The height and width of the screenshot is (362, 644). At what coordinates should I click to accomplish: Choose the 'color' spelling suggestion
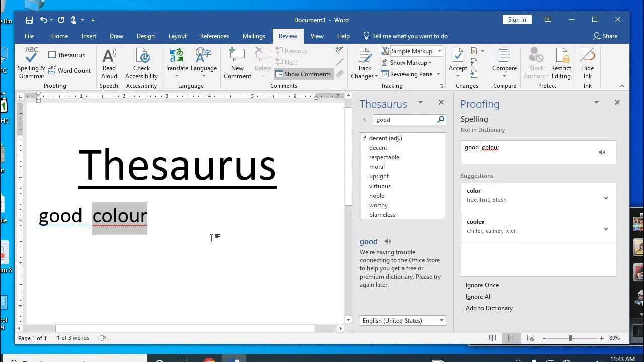pos(538,198)
